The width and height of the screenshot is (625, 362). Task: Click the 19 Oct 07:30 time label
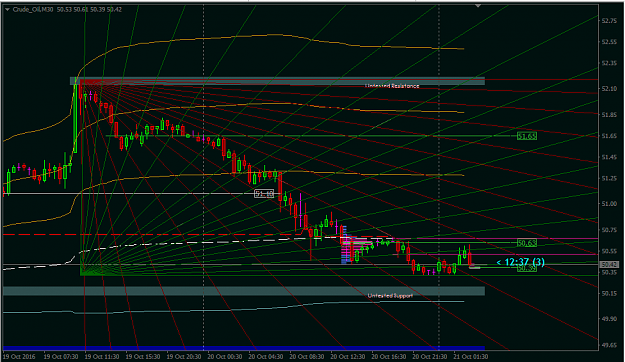pyautogui.click(x=61, y=356)
